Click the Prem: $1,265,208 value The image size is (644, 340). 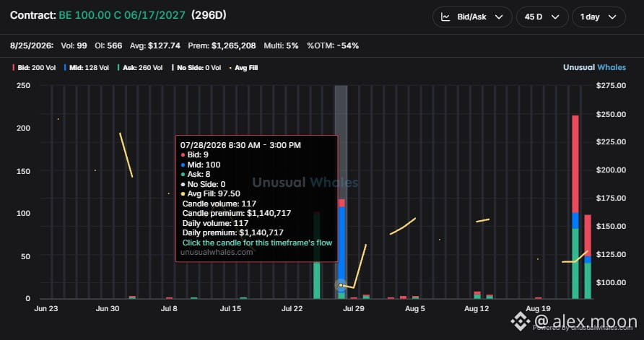(x=222, y=45)
